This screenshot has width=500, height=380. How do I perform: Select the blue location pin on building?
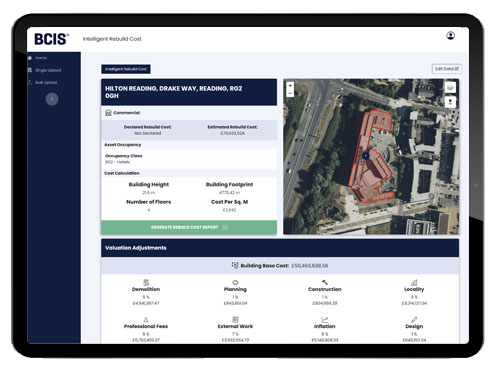(x=366, y=155)
